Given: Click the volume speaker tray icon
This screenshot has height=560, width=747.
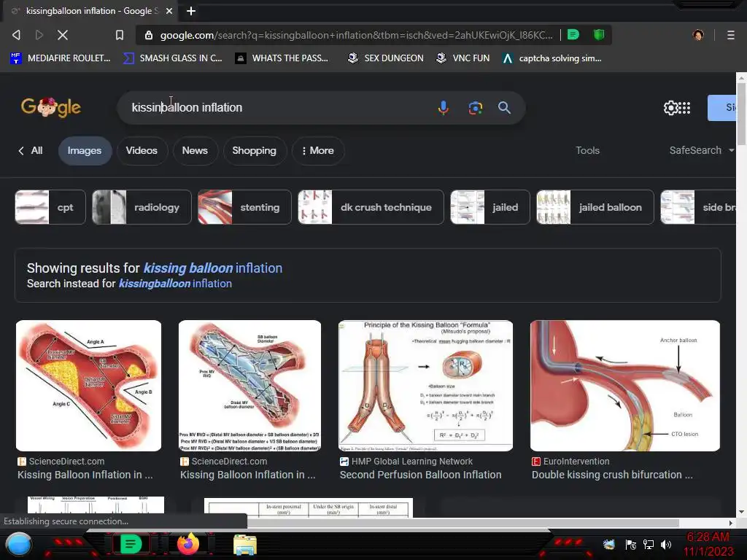Looking at the screenshot, I should [x=666, y=544].
